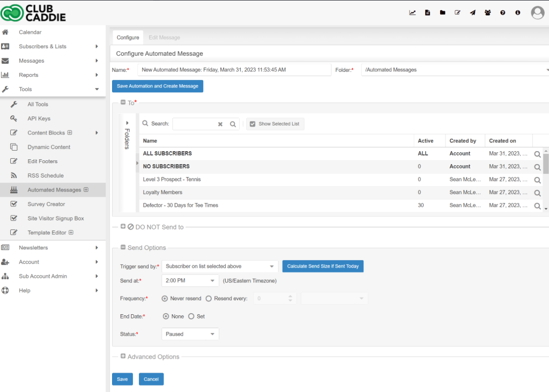The height and width of the screenshot is (392, 549).
Task: Open Survey Creator in the Tools menu
Action: [46, 204]
